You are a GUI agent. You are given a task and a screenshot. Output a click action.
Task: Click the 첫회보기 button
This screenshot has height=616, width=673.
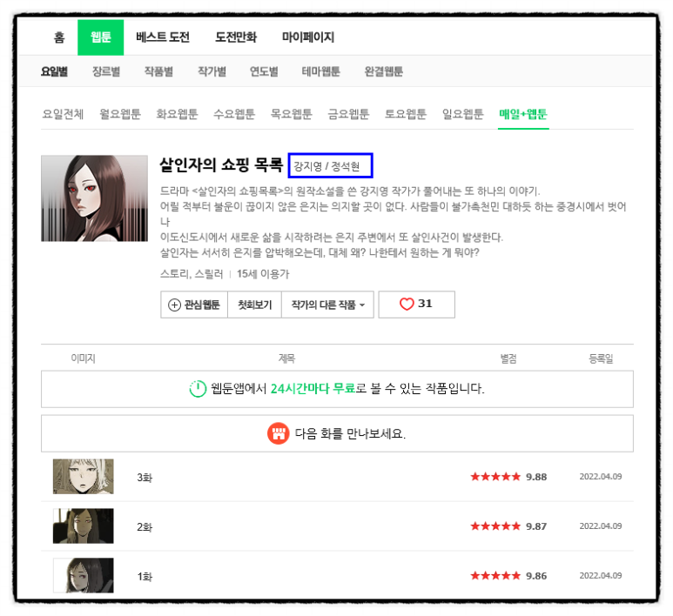click(x=255, y=305)
